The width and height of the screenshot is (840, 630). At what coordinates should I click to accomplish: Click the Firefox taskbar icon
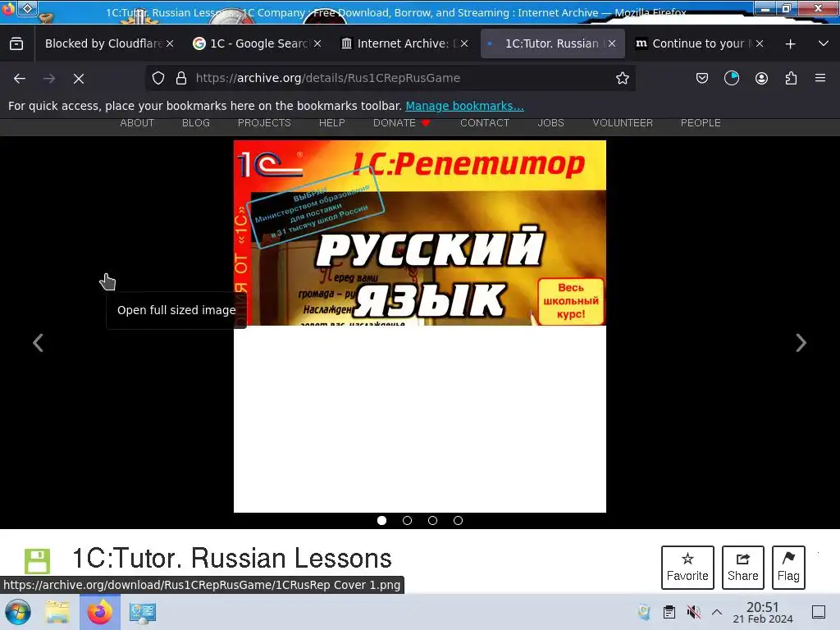pos(100,612)
